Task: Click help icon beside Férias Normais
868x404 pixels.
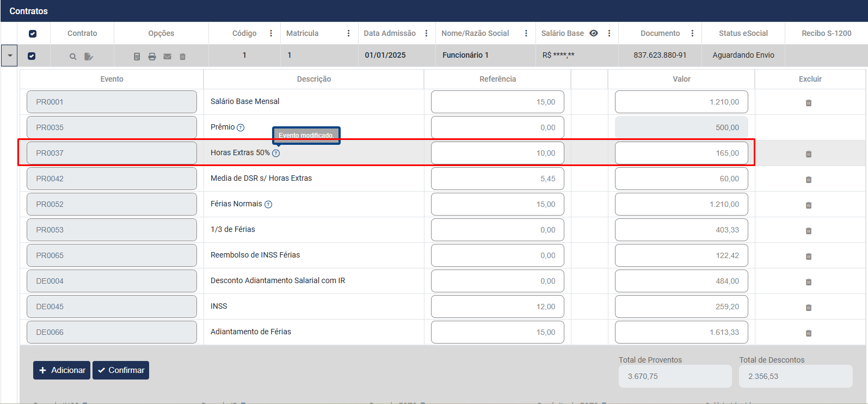Action: (x=268, y=204)
